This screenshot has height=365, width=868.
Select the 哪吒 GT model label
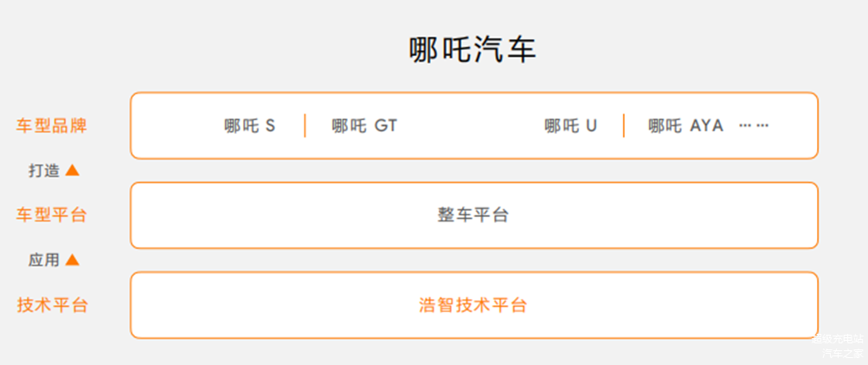[364, 126]
